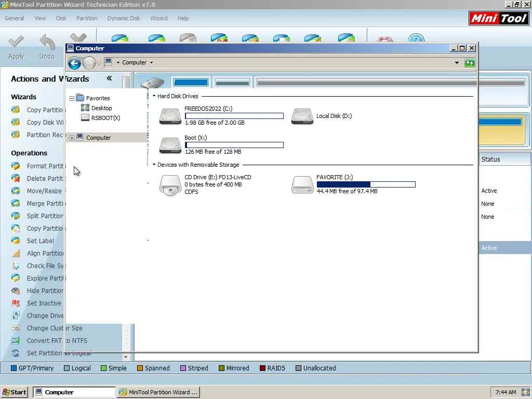The width and height of the screenshot is (532, 399).
Task: Open the FAVORITE (J:) removable drive icon
Action: [302, 185]
